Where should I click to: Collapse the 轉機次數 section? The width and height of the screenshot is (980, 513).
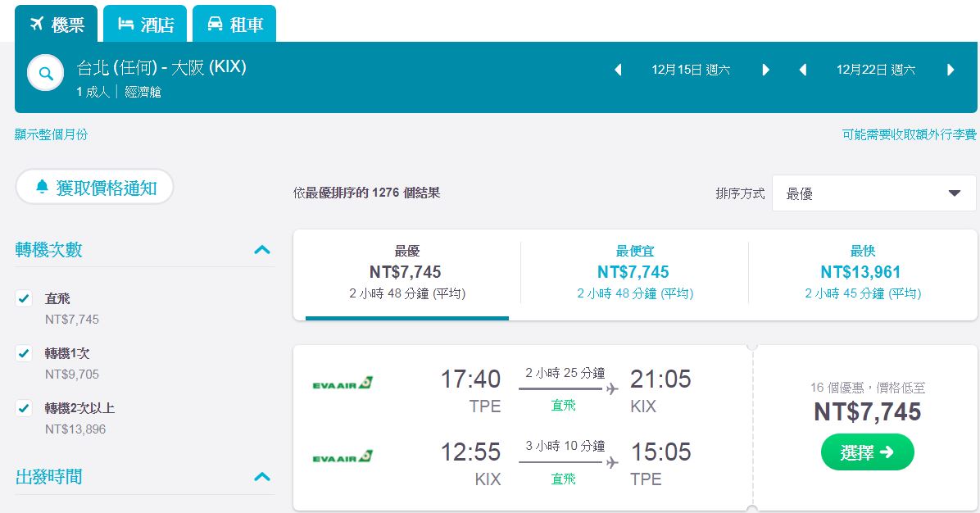(262, 250)
